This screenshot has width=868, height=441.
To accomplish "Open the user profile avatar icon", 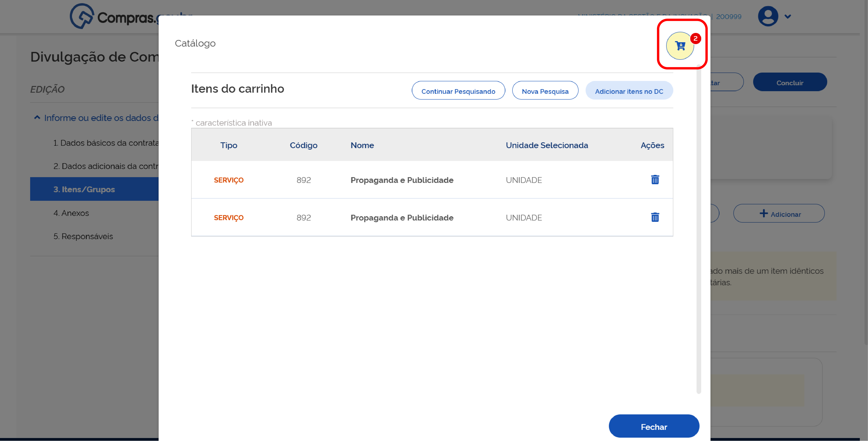I will 768,16.
